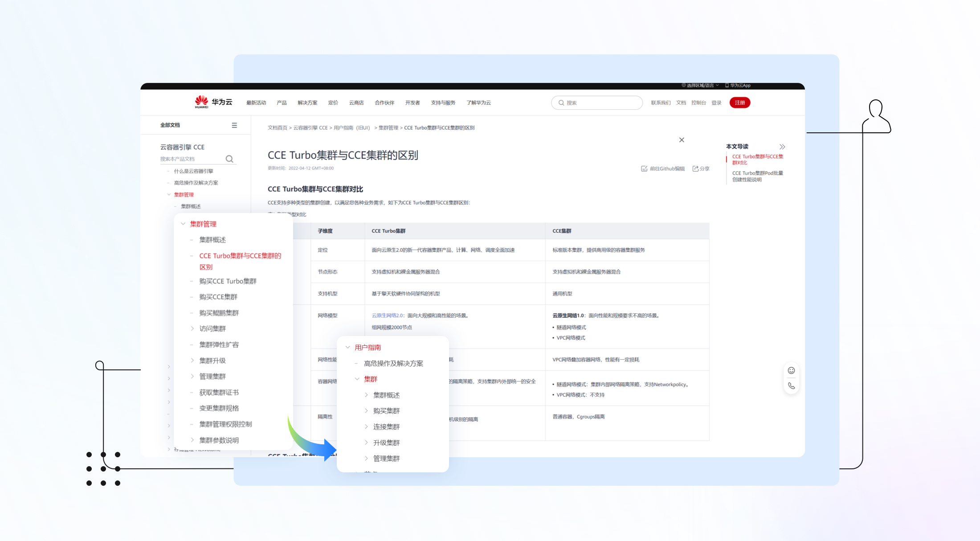Select 集群弹性扩容 in the tree
The width and height of the screenshot is (980, 541).
219,344
